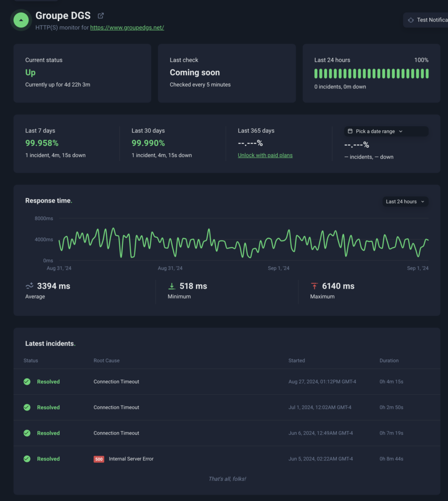Click the minimum response time arrow icon

click(172, 286)
